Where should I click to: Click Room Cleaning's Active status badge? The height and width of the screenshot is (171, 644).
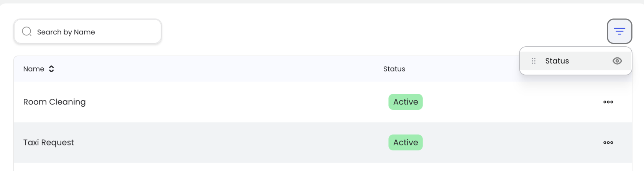[x=405, y=102]
